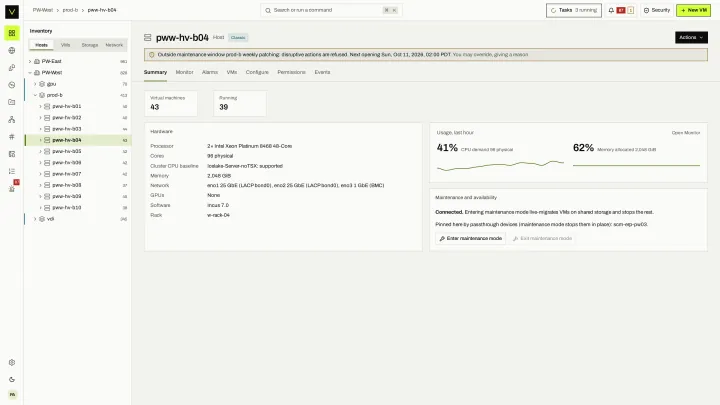Switch to the Alarms tab
The image size is (720, 405).
click(210, 72)
